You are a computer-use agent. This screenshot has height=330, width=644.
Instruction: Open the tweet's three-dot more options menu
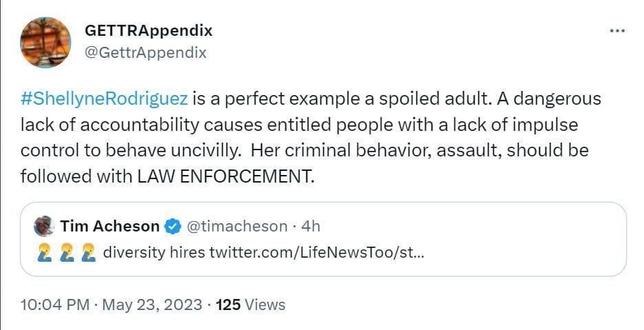pyautogui.click(x=617, y=31)
